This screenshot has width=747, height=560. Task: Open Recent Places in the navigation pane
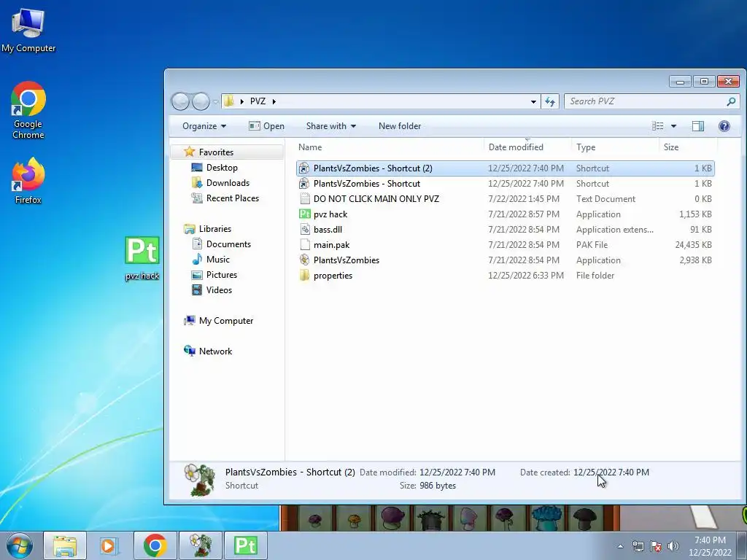pos(233,198)
